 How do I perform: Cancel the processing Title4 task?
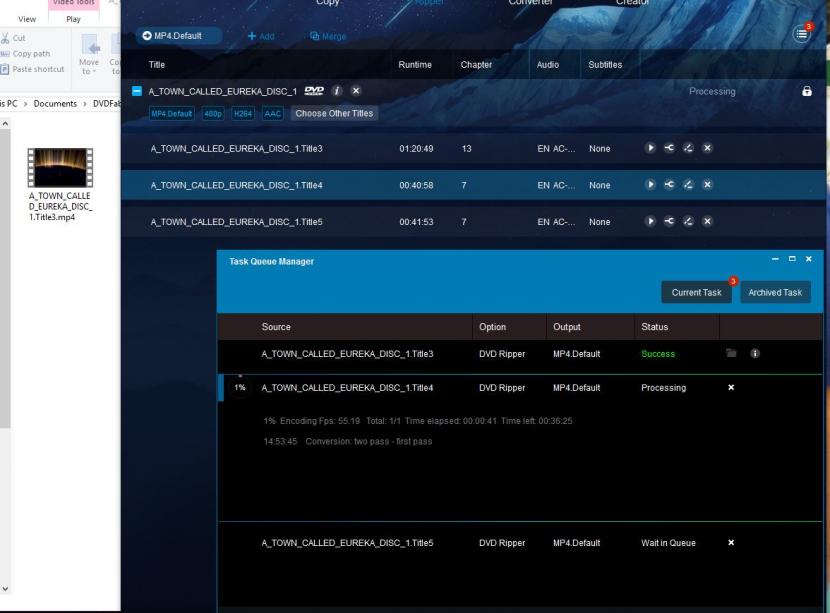click(731, 388)
